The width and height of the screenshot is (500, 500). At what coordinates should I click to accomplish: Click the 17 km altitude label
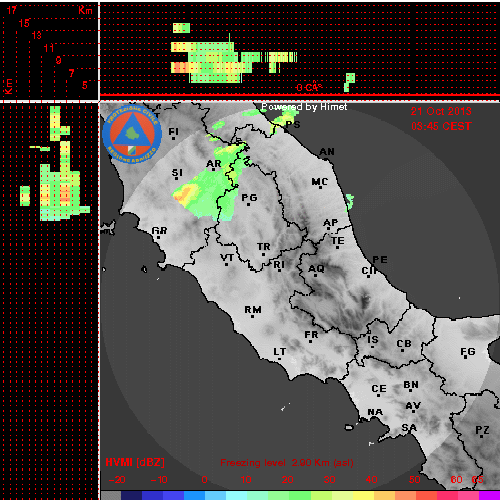click(12, 10)
